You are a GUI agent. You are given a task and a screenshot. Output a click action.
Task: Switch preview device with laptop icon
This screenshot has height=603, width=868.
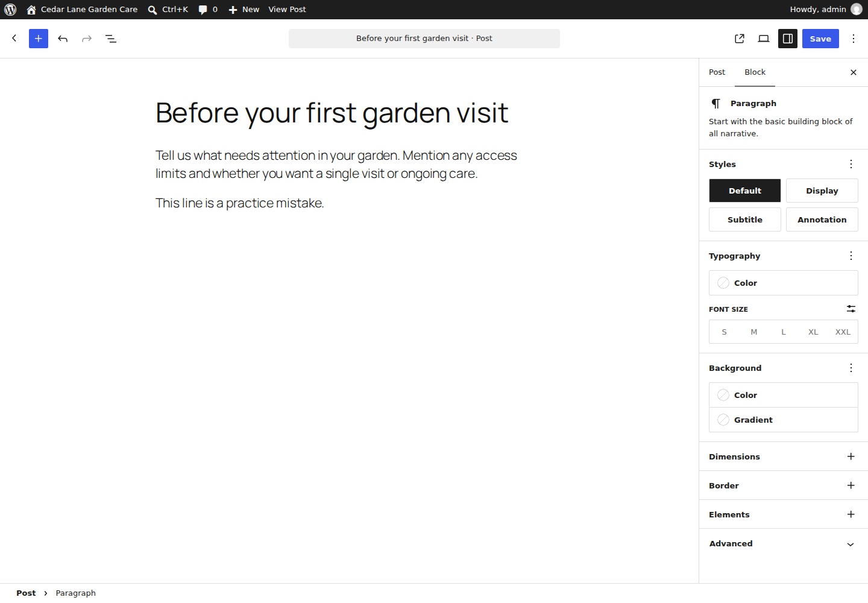tap(764, 39)
